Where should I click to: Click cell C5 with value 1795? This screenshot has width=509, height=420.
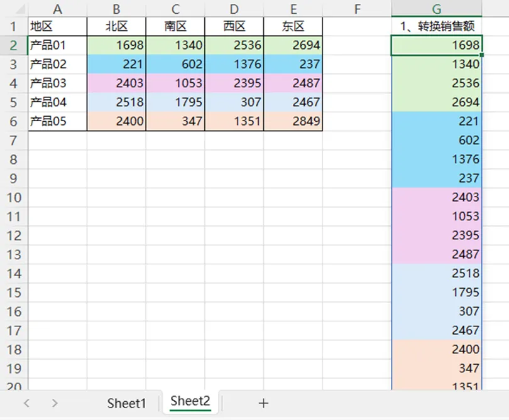pyautogui.click(x=175, y=102)
